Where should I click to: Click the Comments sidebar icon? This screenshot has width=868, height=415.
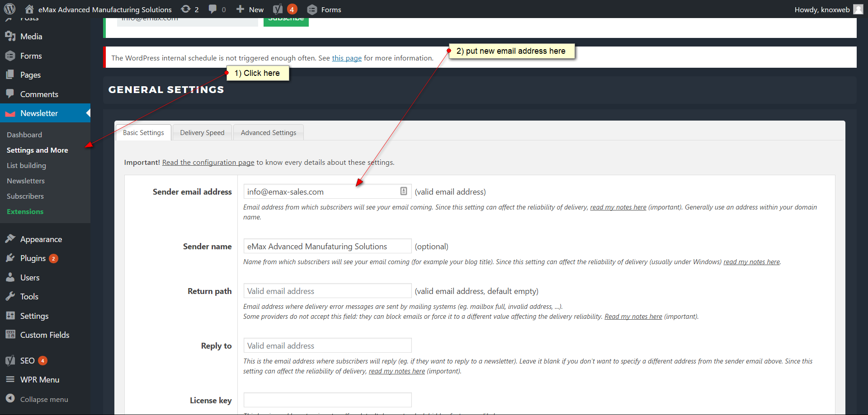(10, 93)
